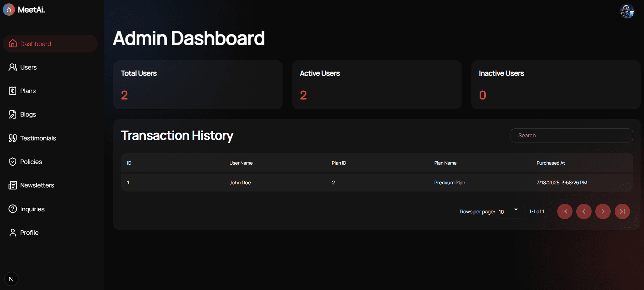Image resolution: width=644 pixels, height=290 pixels.
Task: Go to the Inquiries page
Action: (x=32, y=209)
